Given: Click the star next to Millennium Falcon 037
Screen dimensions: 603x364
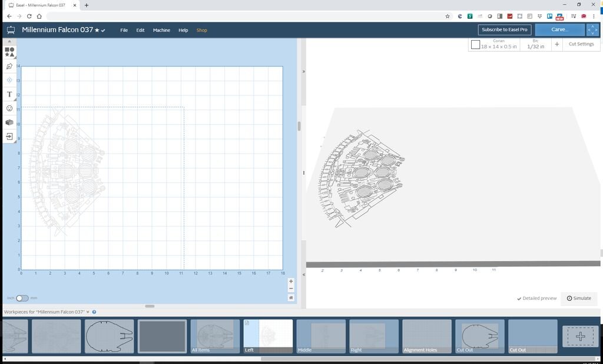Looking at the screenshot, I should pyautogui.click(x=97, y=30).
